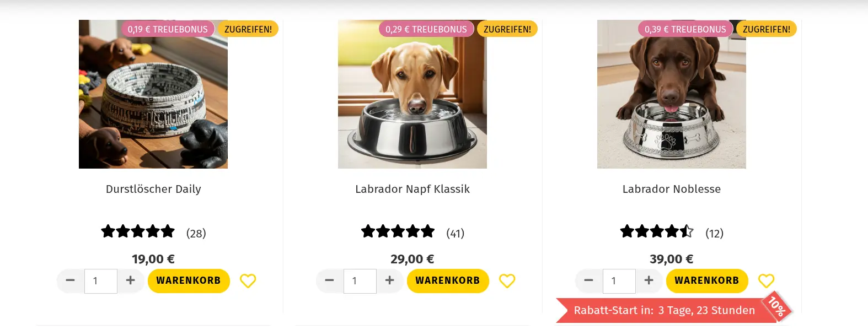
Task: Decrease quantity for Durstlöscher Daily
Action: click(71, 280)
